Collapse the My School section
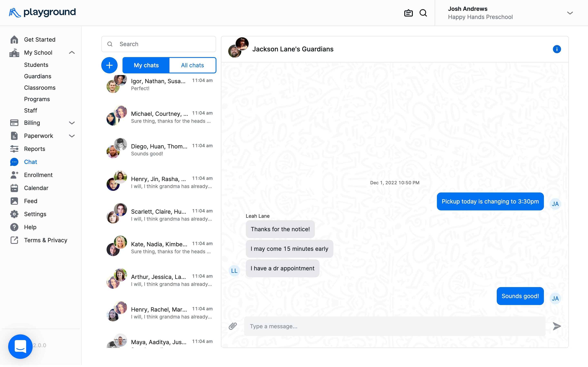 click(72, 52)
